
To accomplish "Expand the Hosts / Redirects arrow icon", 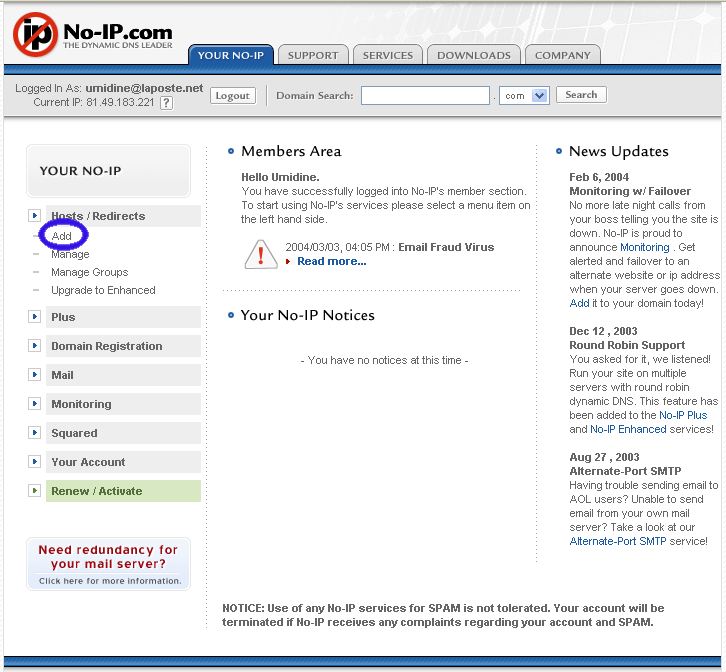I will point(34,215).
